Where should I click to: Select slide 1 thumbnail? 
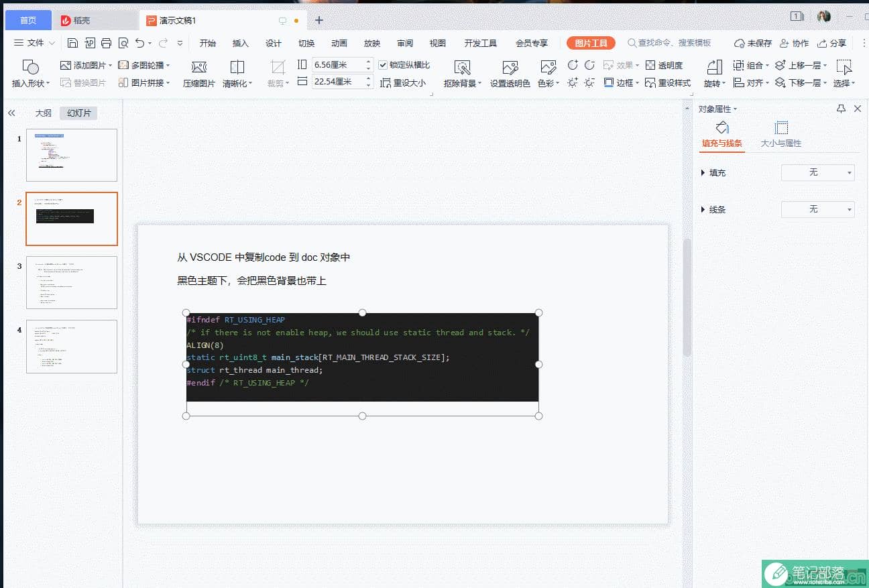(72, 155)
